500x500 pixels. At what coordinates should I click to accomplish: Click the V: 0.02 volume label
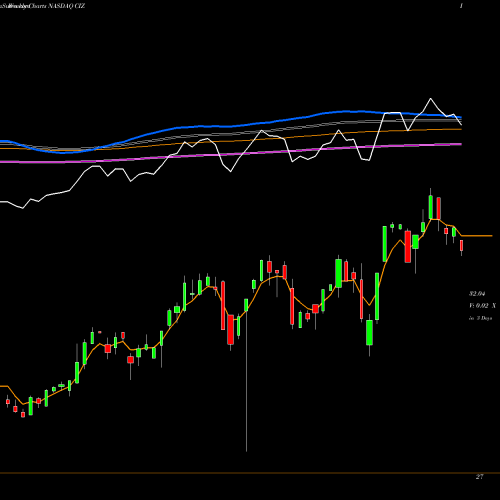[479, 306]
